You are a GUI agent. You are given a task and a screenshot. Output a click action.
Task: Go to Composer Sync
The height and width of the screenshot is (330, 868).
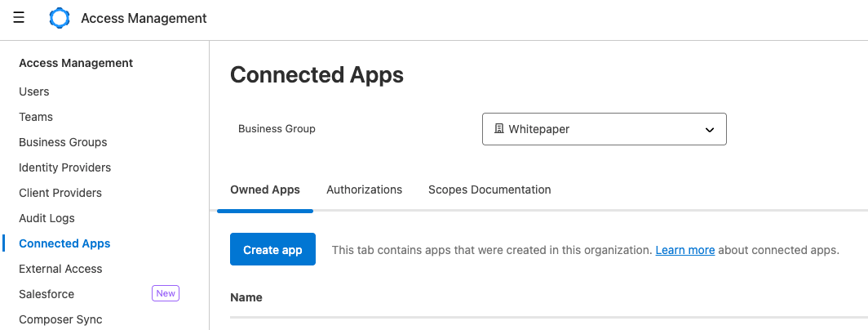(x=60, y=319)
